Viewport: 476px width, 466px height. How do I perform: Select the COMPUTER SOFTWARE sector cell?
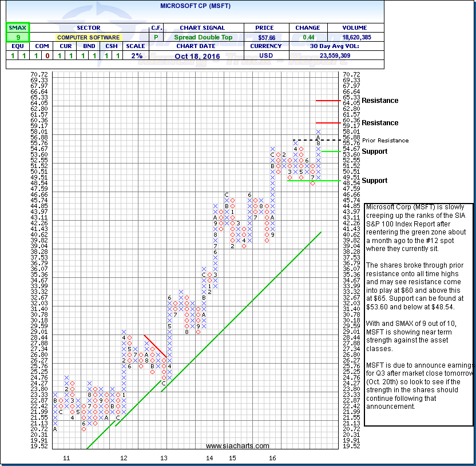pyautogui.click(x=88, y=37)
